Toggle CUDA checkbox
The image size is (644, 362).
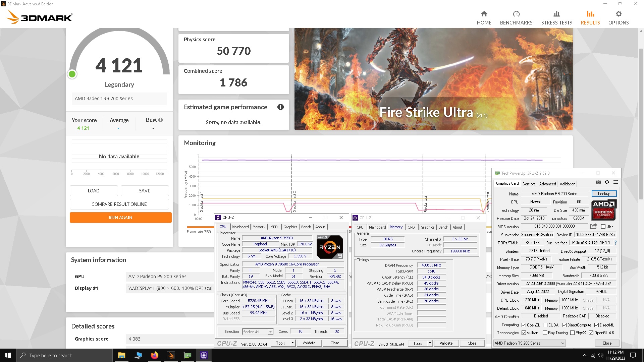pos(545,325)
